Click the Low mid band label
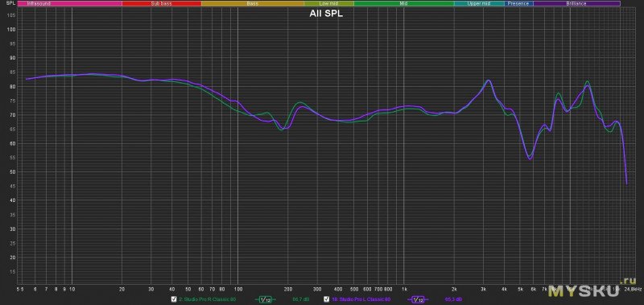This screenshot has width=644, height=305. 329,3
